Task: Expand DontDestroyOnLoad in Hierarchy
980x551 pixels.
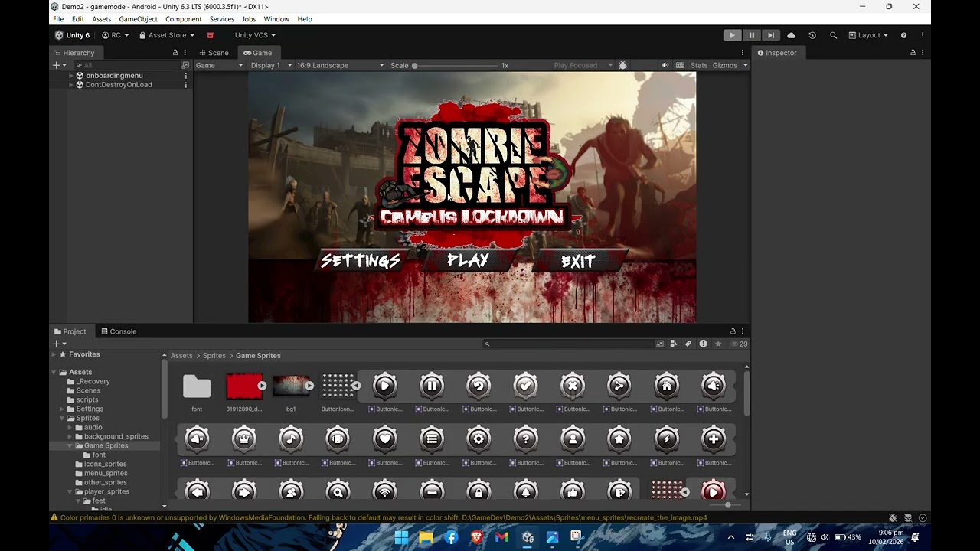Action: tap(71, 85)
